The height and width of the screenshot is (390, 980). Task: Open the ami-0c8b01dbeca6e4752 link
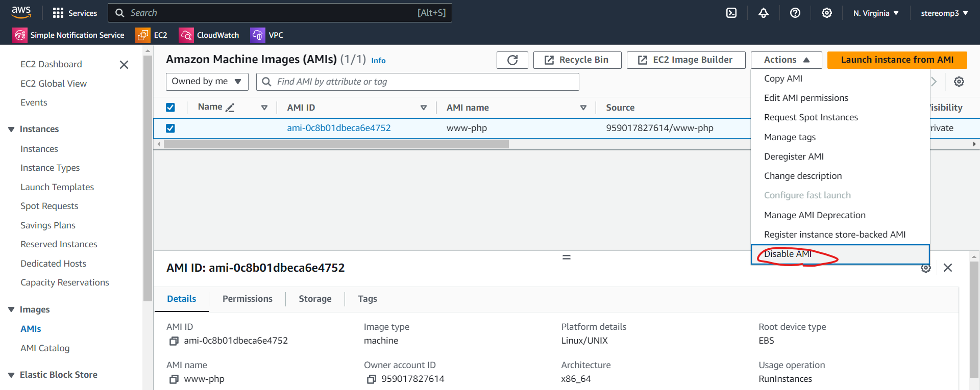pos(339,128)
